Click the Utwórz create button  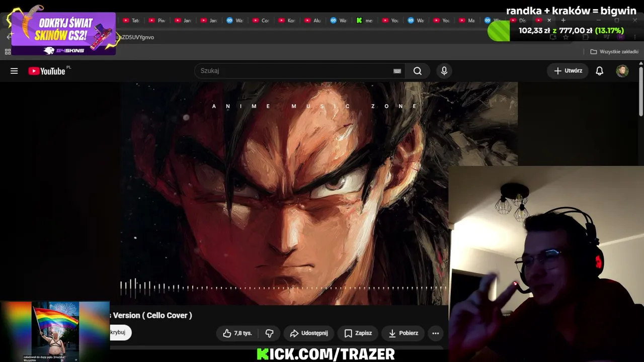point(568,71)
